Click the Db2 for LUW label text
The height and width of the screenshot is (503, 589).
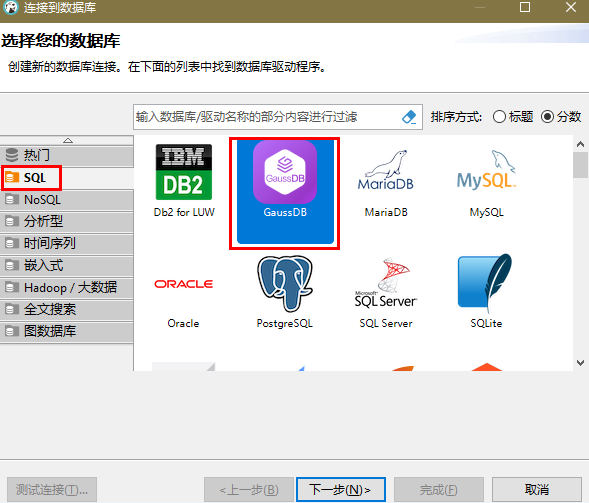click(x=184, y=212)
